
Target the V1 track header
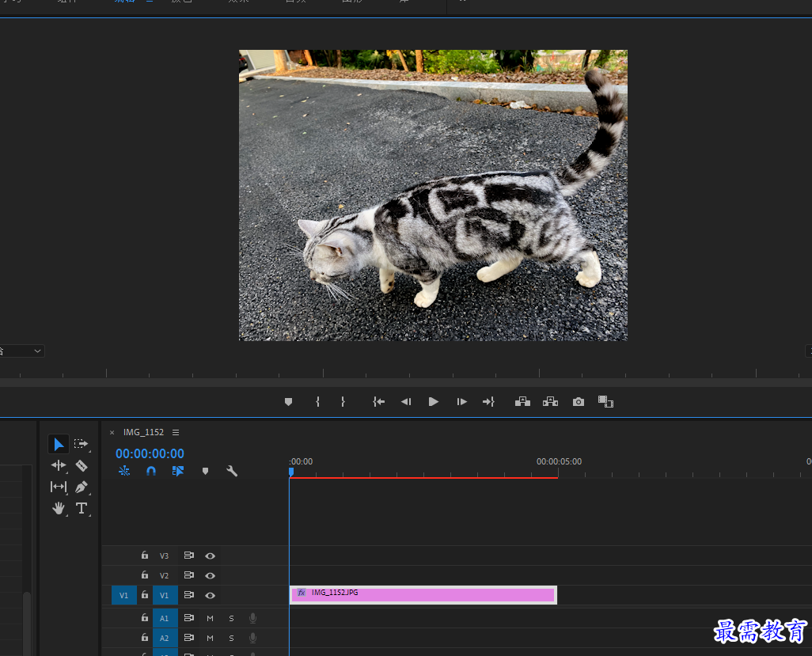(165, 595)
